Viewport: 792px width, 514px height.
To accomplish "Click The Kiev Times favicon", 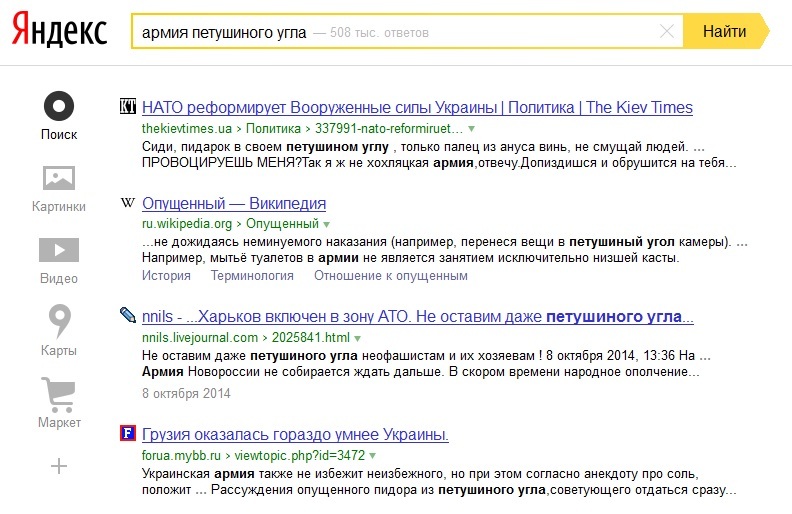I will point(128,107).
